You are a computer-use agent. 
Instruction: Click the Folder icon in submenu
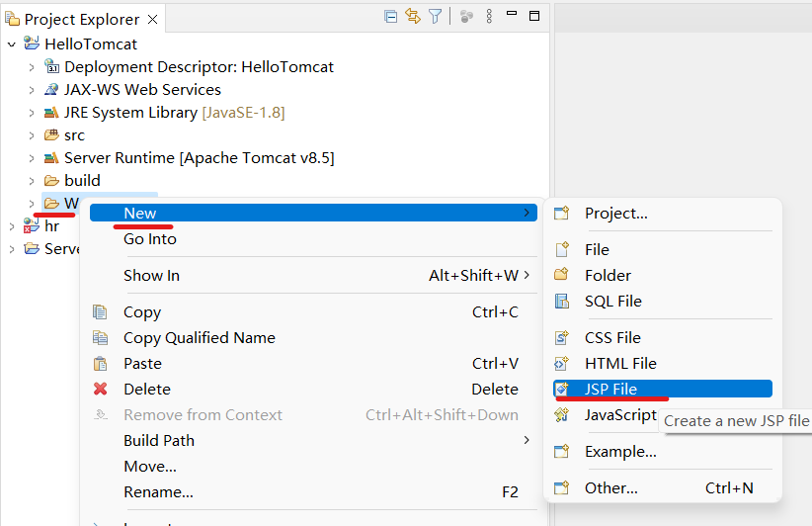click(x=562, y=275)
